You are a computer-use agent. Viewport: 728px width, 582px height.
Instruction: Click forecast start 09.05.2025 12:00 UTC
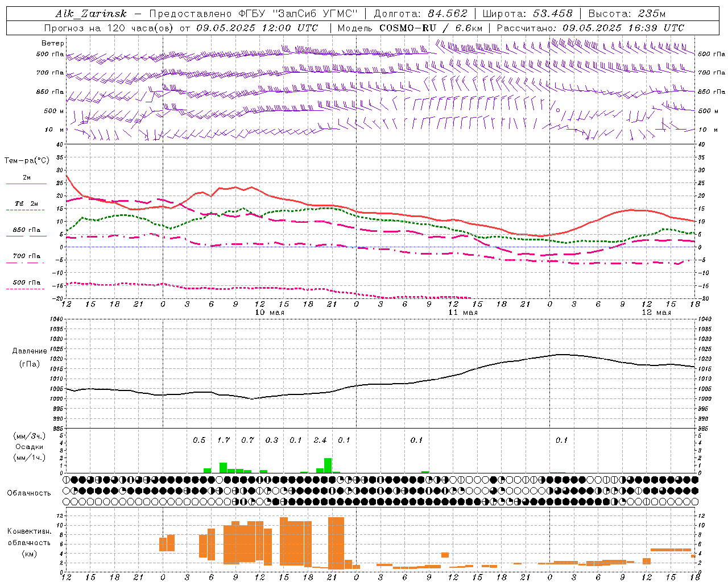coord(257,28)
